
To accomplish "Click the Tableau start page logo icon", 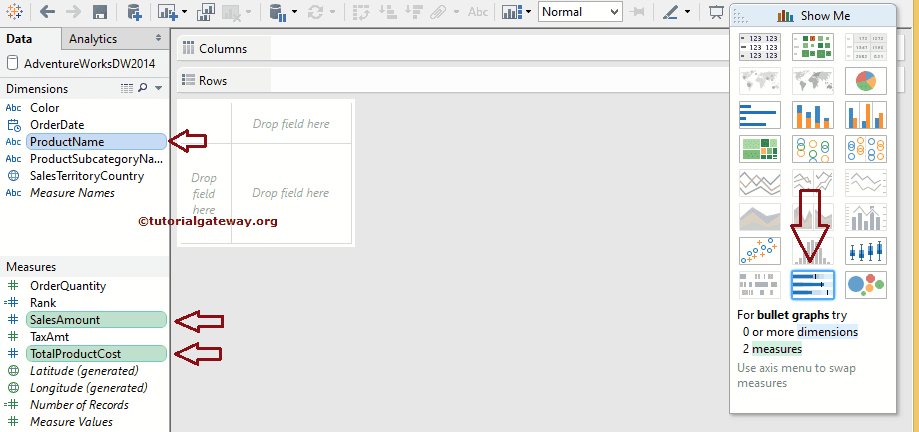I will pos(14,11).
